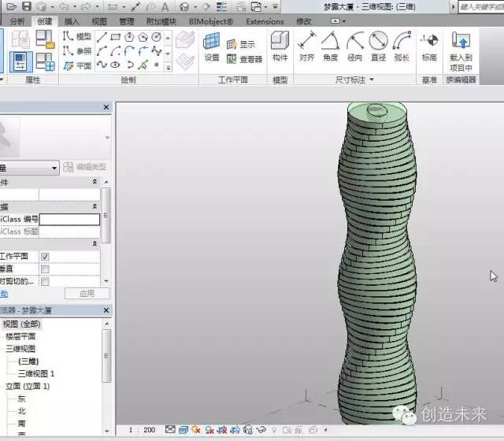The image size is (504, 441).
Task: Insert a 构件 component from the ribbon
Action: 280,46
